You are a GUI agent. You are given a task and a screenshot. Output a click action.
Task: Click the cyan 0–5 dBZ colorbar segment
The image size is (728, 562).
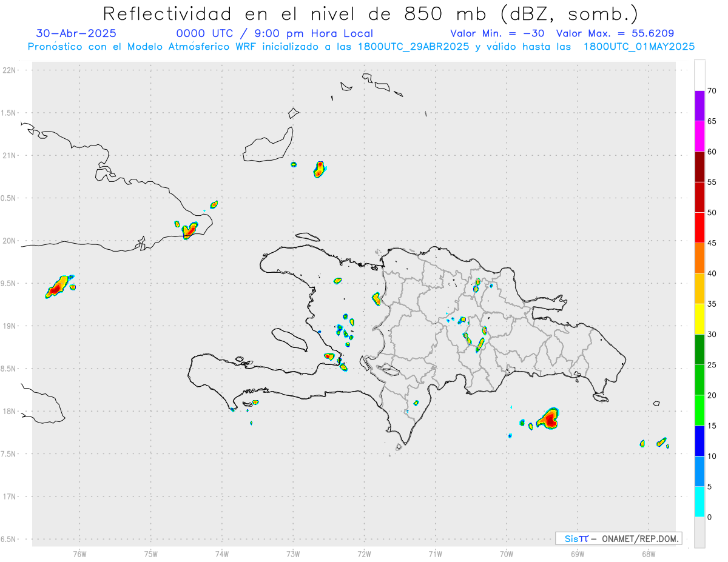tap(699, 502)
